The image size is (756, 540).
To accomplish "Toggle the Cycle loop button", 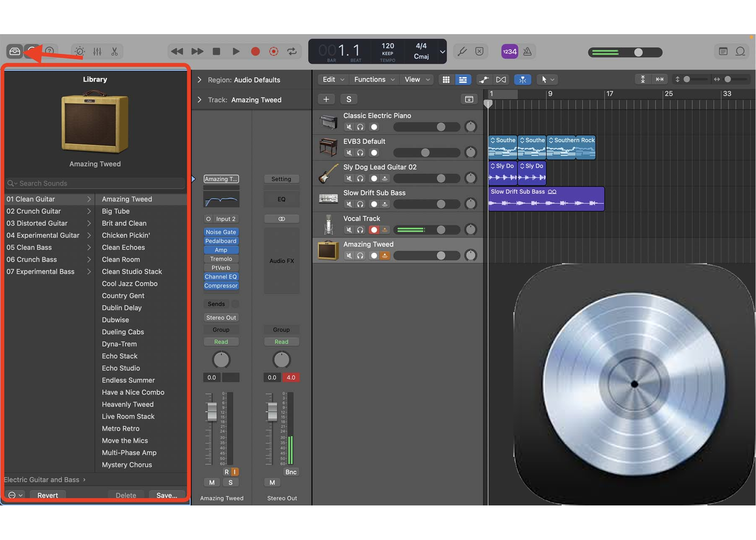I will pos(292,51).
